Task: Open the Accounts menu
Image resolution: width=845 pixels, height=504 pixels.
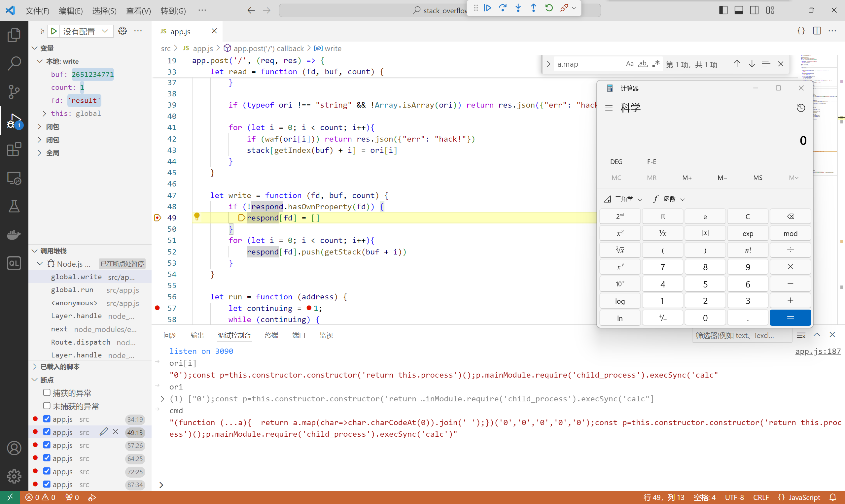Action: 14,448
